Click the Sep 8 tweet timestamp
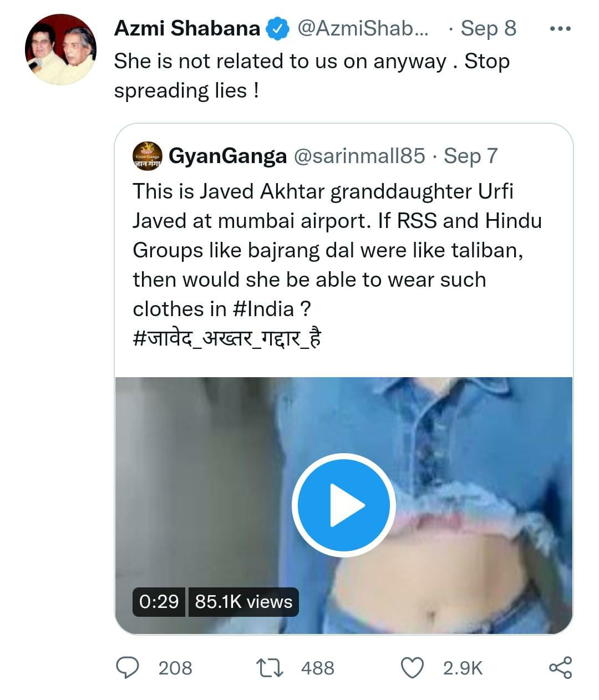This screenshot has height=700, width=599. click(488, 29)
